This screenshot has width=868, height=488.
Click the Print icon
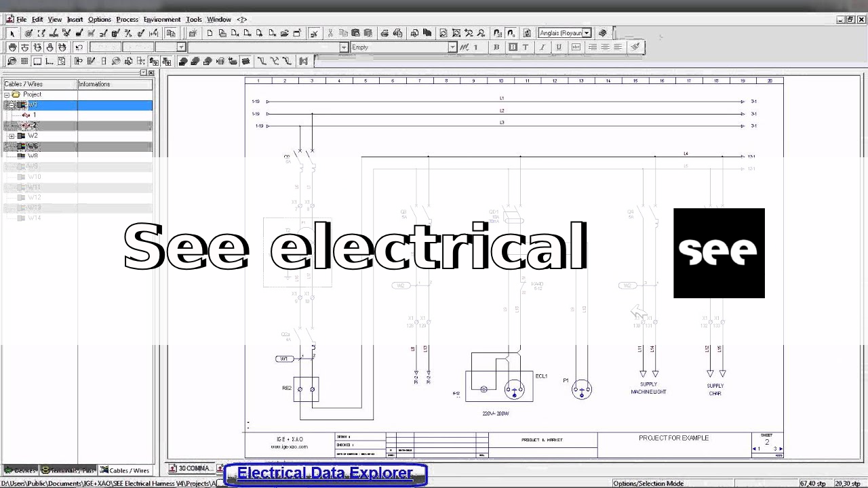(384, 33)
